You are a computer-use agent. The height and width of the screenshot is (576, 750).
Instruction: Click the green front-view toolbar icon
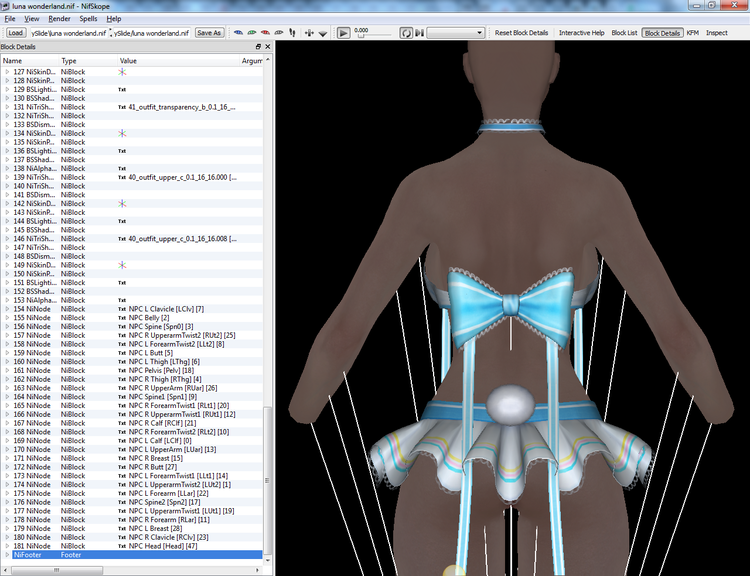click(252, 33)
